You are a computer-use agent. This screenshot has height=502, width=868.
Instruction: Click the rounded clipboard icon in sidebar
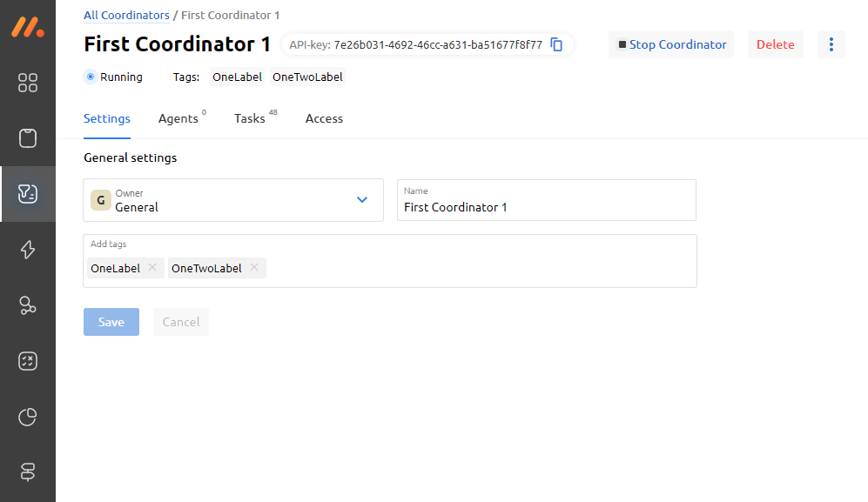28,138
